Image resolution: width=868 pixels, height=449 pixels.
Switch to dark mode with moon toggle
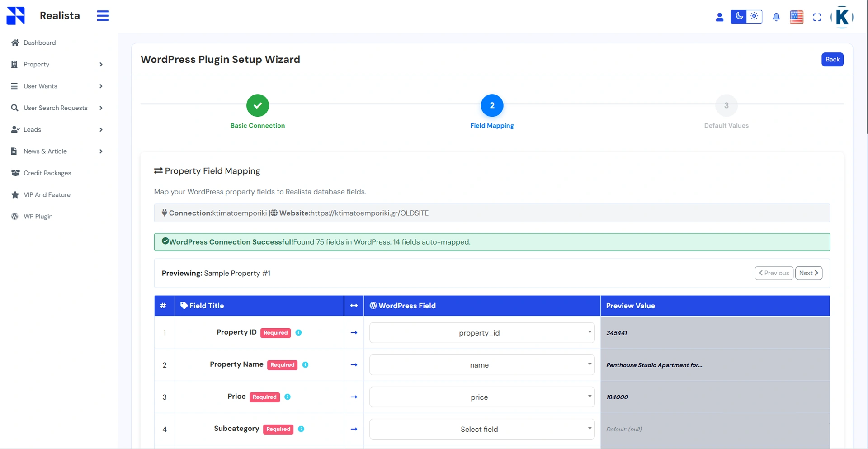pyautogui.click(x=739, y=17)
